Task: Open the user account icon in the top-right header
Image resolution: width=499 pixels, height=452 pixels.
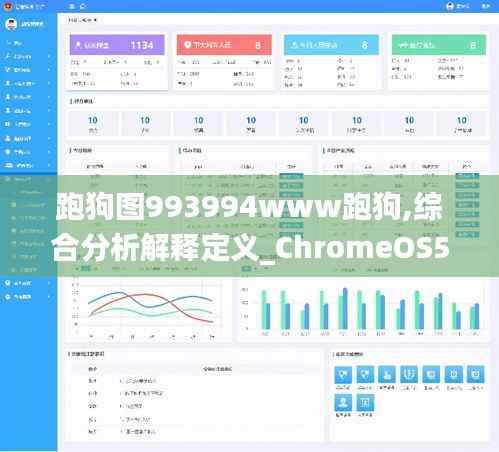Action: [450, 6]
